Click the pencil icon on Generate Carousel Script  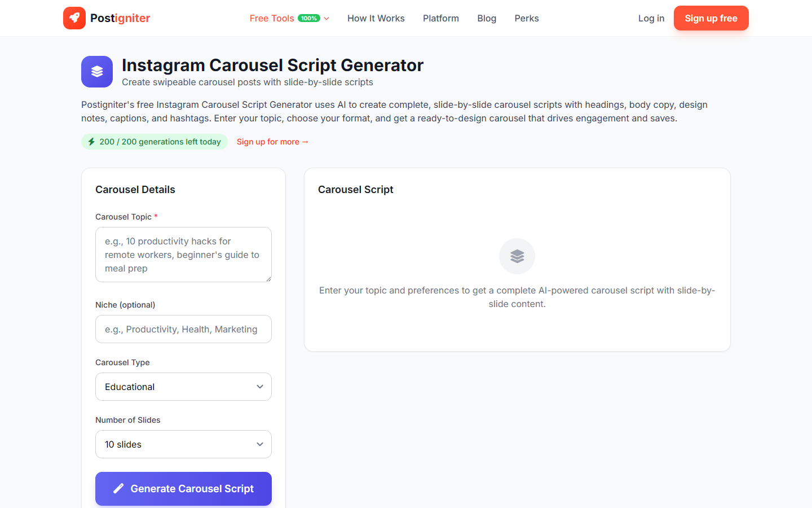(x=118, y=488)
